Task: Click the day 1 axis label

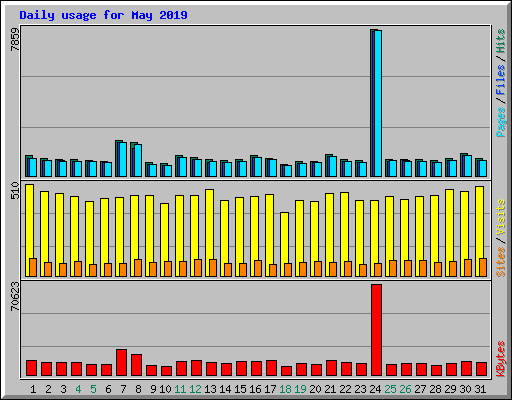Action: [33, 389]
